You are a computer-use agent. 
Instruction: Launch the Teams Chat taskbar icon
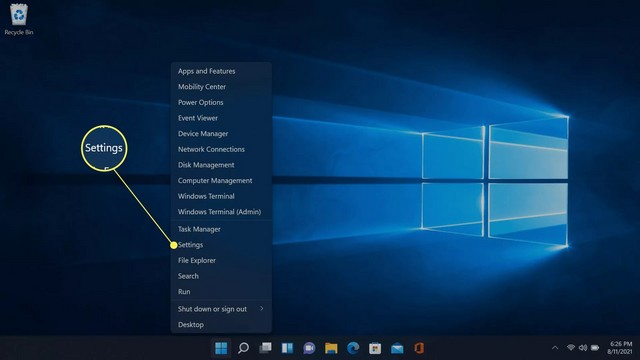(x=309, y=348)
